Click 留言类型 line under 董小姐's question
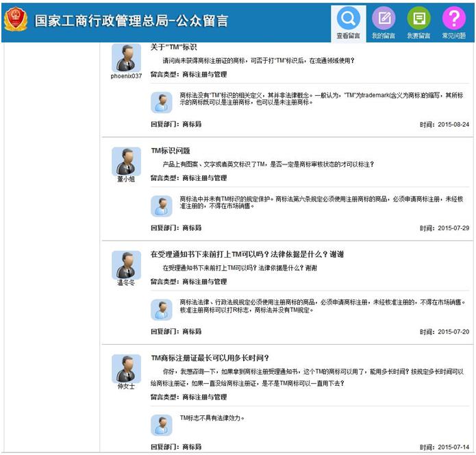The height and width of the screenshot is (455, 476). click(189, 178)
